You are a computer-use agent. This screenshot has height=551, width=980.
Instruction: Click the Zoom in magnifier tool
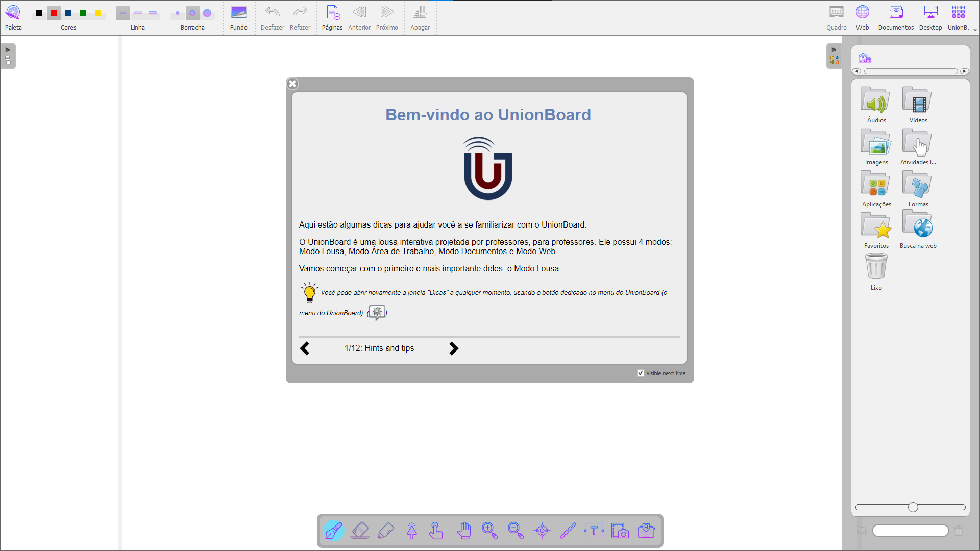tap(490, 531)
